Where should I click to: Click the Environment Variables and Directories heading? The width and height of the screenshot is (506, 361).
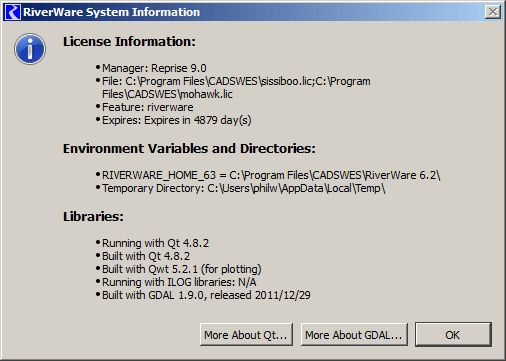tap(189, 149)
